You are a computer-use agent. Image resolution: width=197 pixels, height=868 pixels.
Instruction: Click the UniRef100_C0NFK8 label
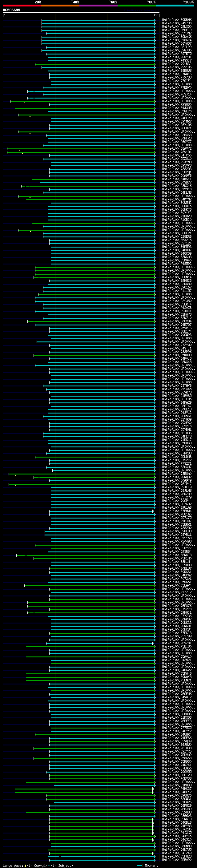(176, 139)
